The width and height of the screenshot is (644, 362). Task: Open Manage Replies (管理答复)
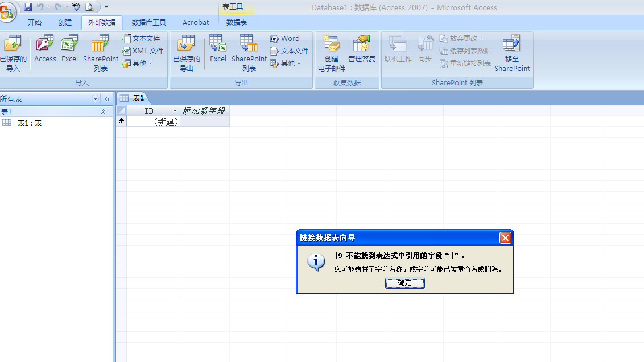361,49
